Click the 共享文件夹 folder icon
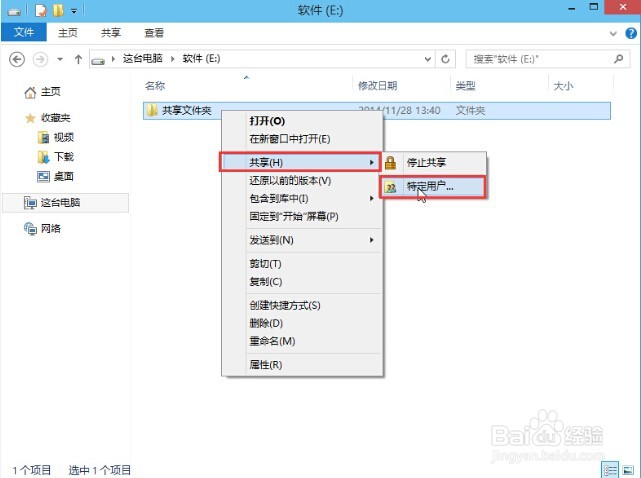Image resolution: width=641 pixels, height=478 pixels. click(x=152, y=110)
